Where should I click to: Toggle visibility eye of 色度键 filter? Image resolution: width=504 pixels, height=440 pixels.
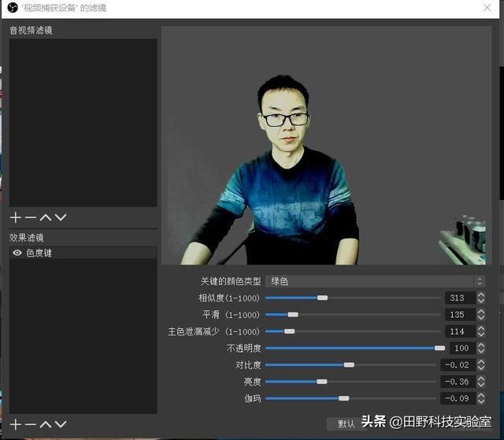pyautogui.click(x=17, y=253)
